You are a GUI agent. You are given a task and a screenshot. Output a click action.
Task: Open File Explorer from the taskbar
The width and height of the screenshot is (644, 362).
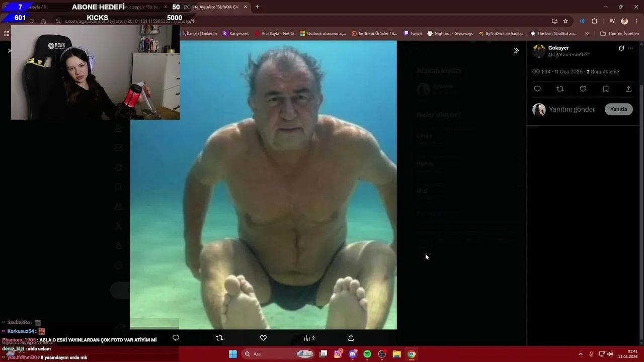click(x=396, y=354)
